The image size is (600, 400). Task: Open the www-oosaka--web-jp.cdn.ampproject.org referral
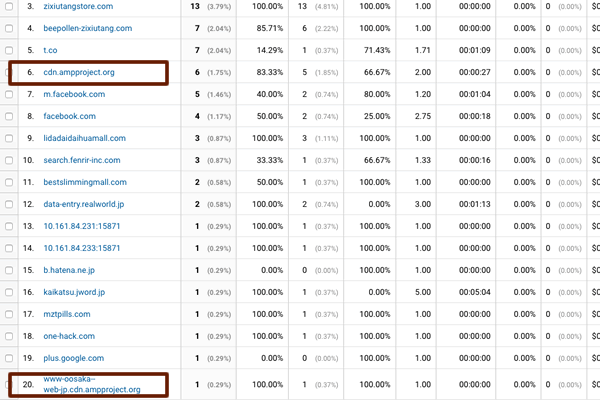[91, 384]
